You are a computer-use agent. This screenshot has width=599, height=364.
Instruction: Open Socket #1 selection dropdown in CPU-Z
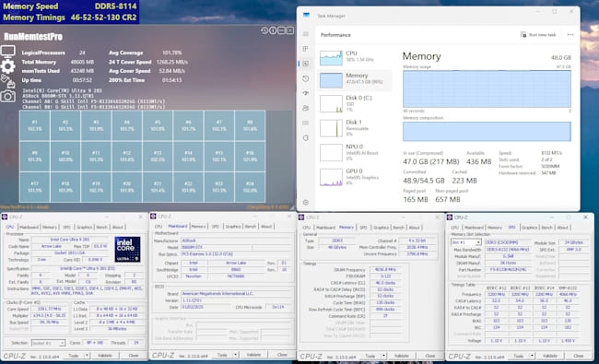(48, 343)
